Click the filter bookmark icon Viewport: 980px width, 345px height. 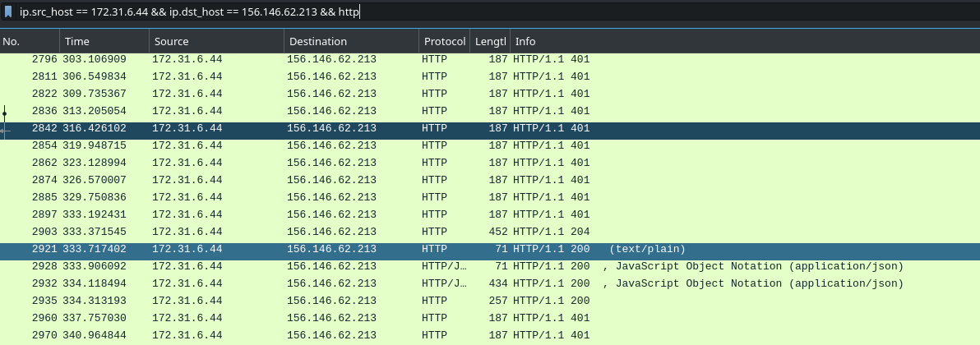tap(8, 11)
